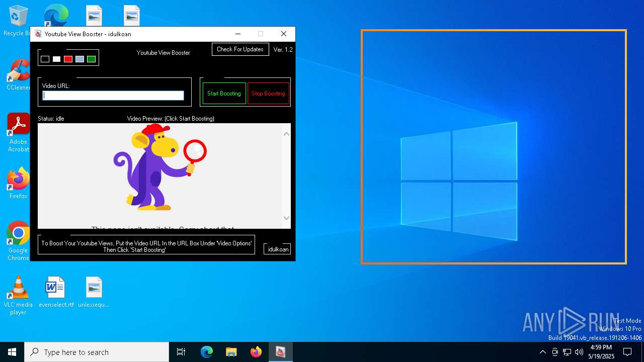This screenshot has width=644, height=362.
Task: Click the video preview scroll down arrow
Action: point(286,218)
